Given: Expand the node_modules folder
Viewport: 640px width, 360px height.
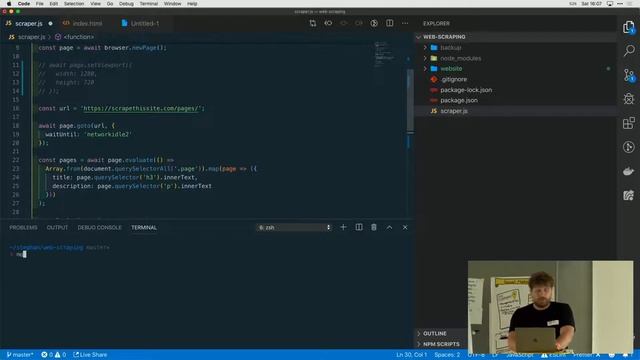Looking at the screenshot, I should (425, 58).
